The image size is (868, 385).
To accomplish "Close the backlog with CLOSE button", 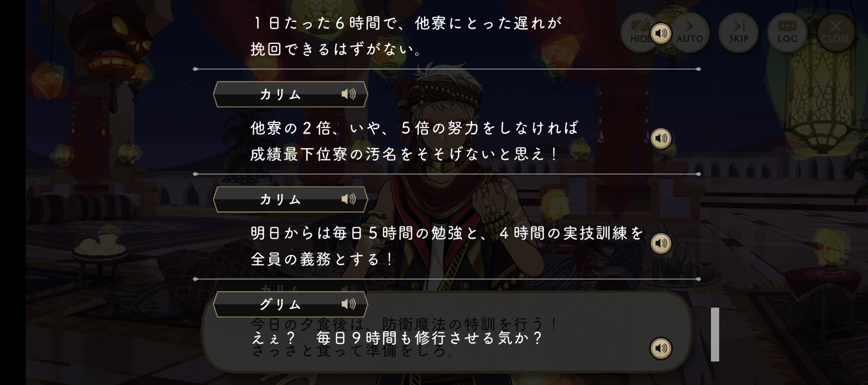I will 836,33.
